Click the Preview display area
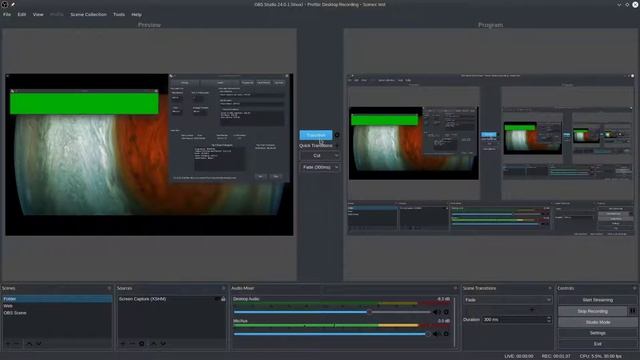Viewport: 640px width, 360px height. tap(149, 155)
